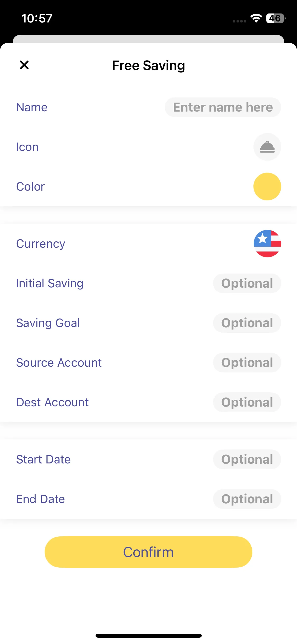Tap the Free Saving title
297x644 pixels.
pos(148,66)
